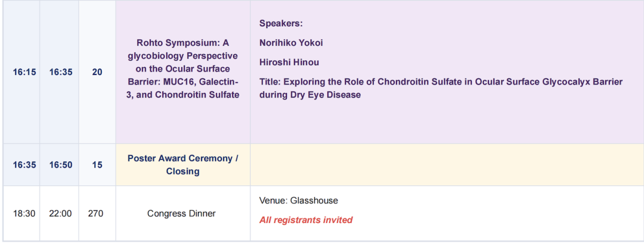This screenshot has width=644, height=243.
Task: Select speaker name Norihiko Yokoi
Action: click(x=291, y=43)
